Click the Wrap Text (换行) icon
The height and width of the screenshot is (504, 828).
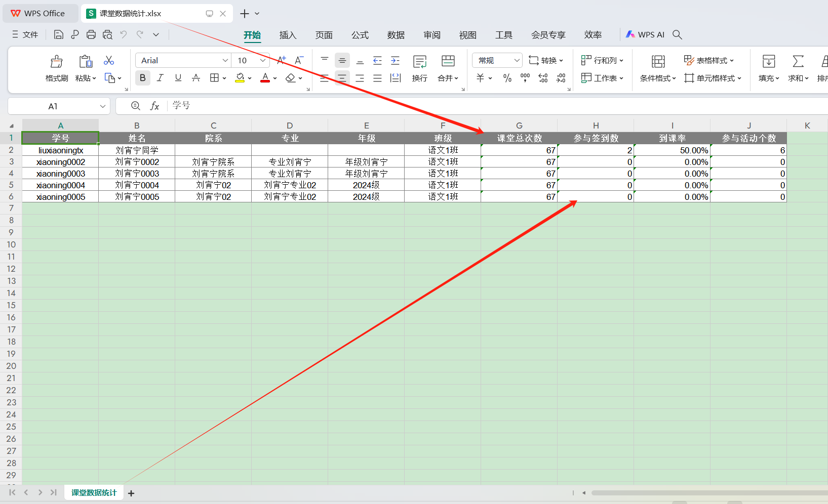419,62
